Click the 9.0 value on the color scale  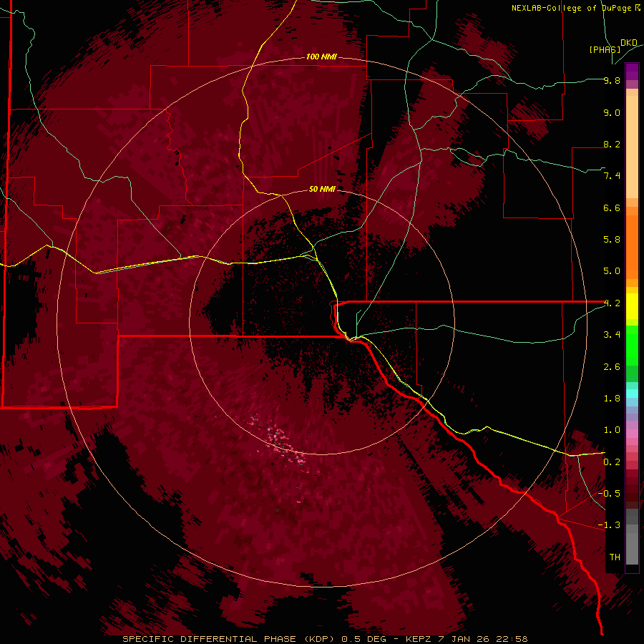(x=612, y=112)
